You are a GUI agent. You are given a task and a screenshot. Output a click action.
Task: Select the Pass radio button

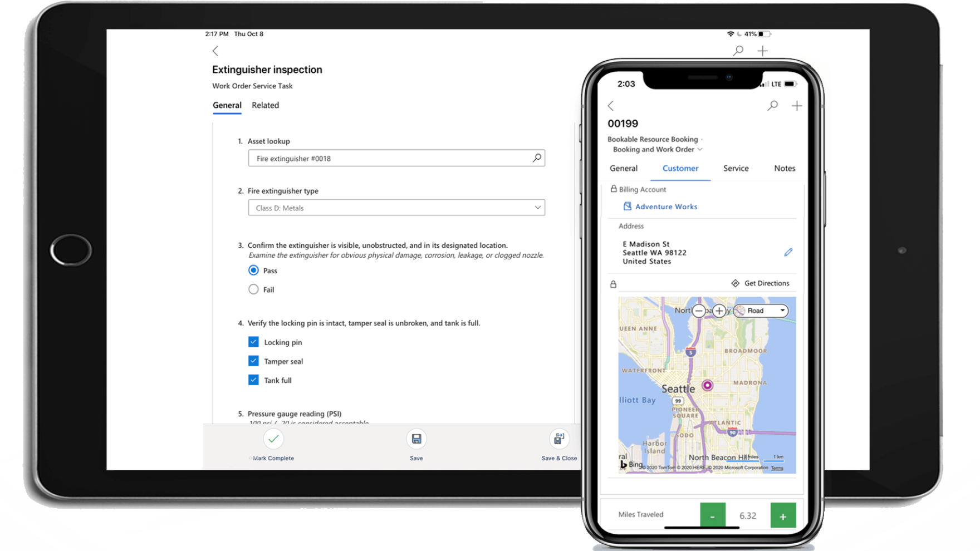(253, 270)
